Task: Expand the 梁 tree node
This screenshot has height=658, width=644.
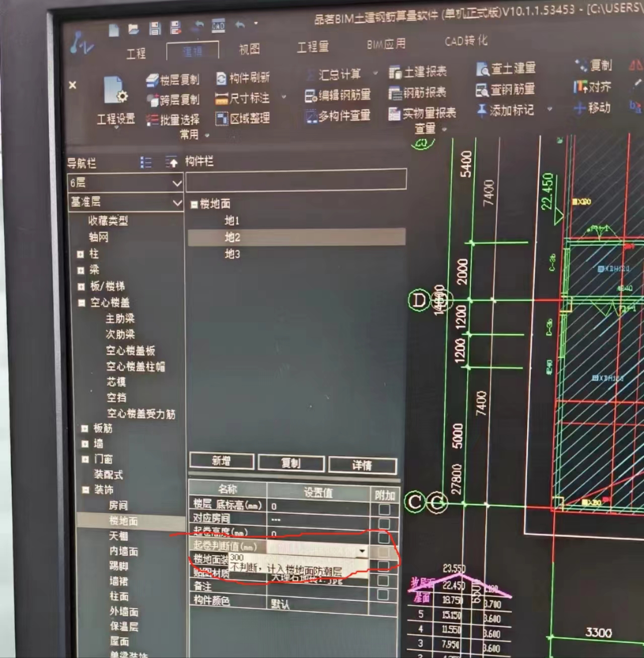Action: pos(81,270)
